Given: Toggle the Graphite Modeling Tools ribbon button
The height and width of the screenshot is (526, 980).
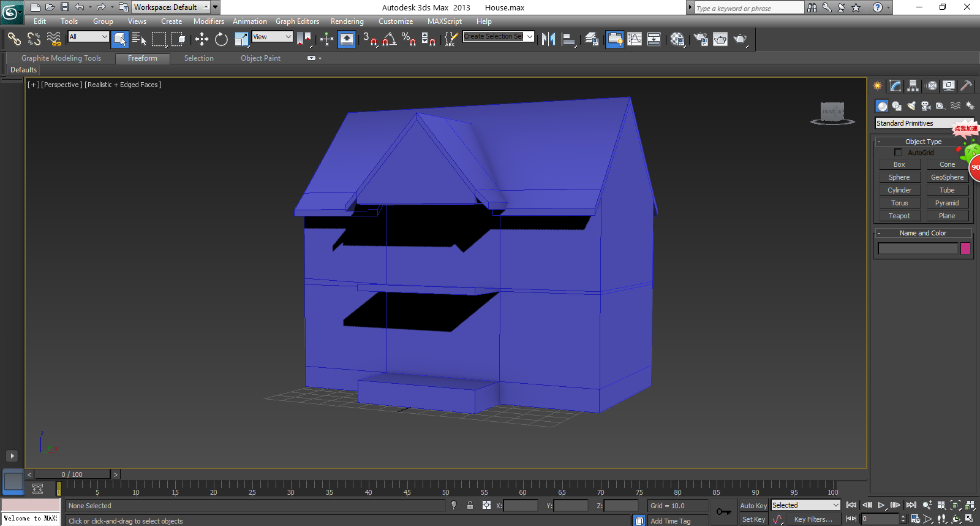Looking at the screenshot, I should [x=614, y=39].
